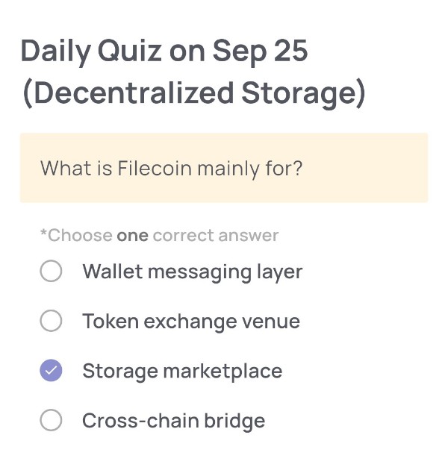Click the "Wallet messaging layer" answer text

[x=192, y=272]
